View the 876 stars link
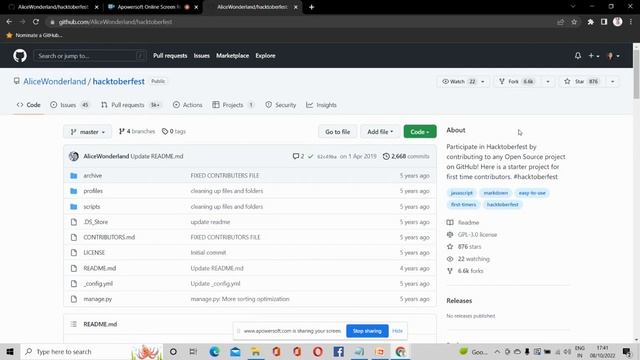640x360 pixels. pyautogui.click(x=464, y=247)
